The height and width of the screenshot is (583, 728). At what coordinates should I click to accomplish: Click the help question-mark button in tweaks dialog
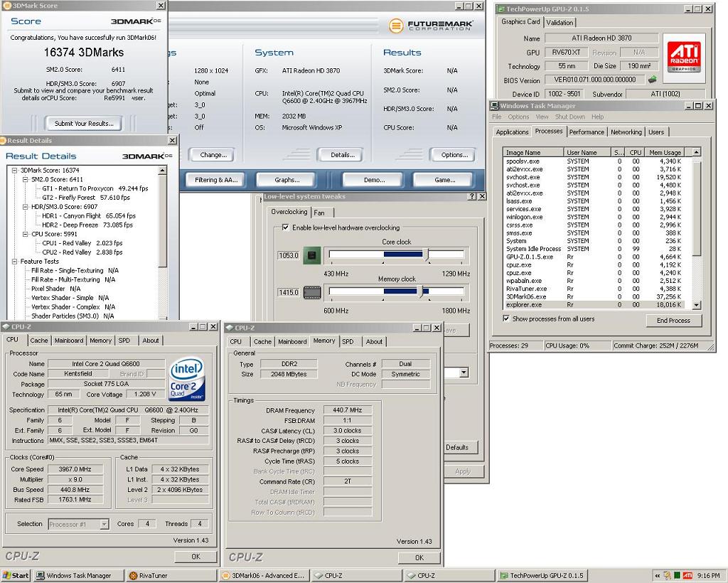(x=472, y=196)
